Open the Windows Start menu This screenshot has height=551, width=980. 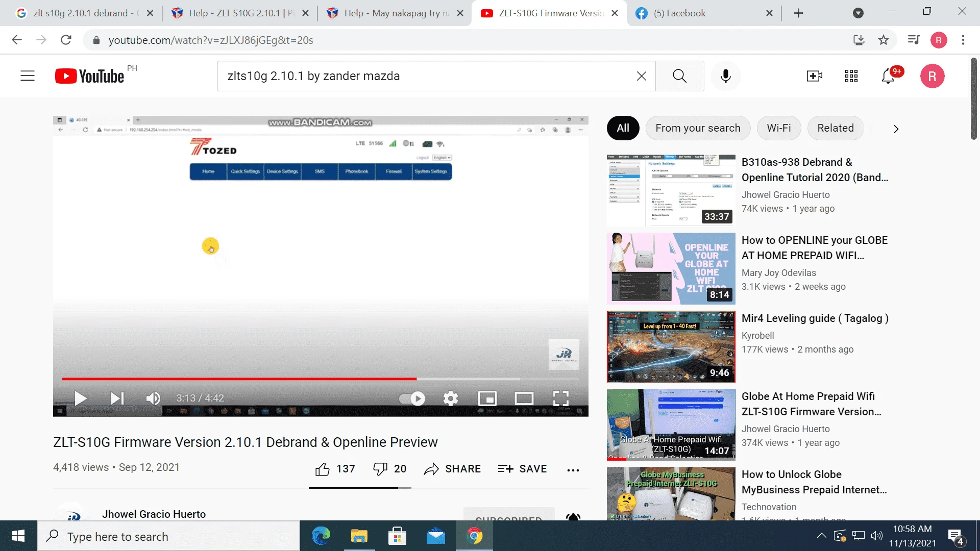pos(18,536)
